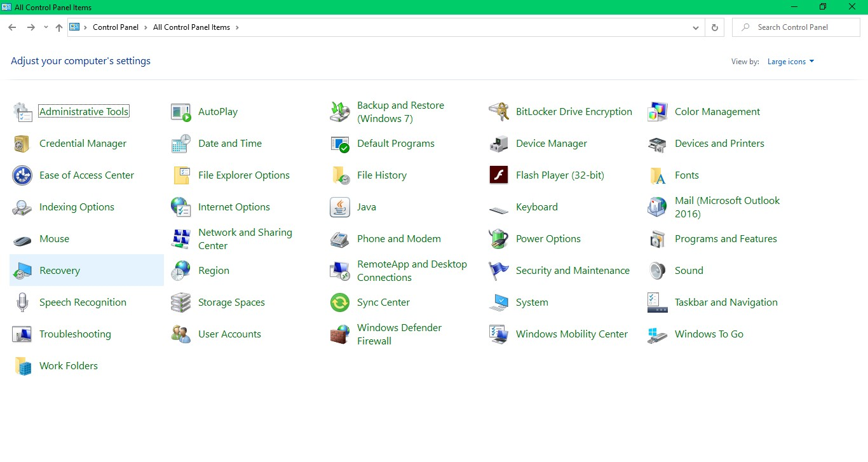Go forward using the Forward arrow

[x=31, y=27]
